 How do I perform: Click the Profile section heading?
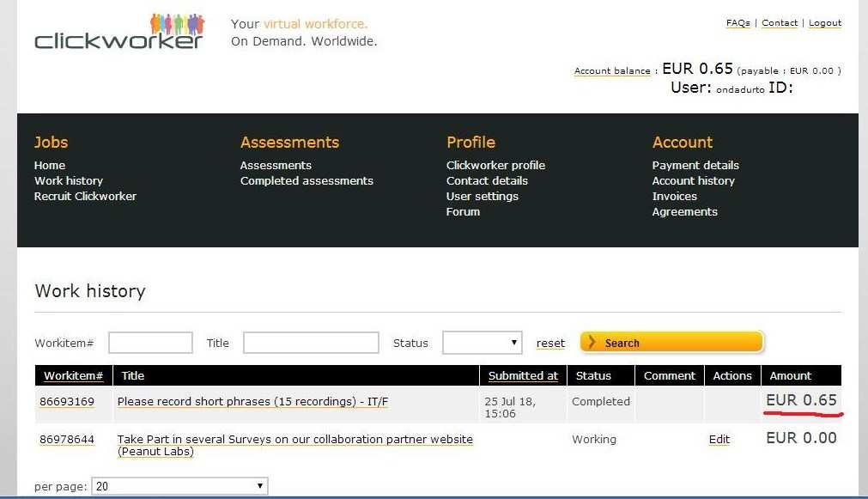[x=470, y=143]
